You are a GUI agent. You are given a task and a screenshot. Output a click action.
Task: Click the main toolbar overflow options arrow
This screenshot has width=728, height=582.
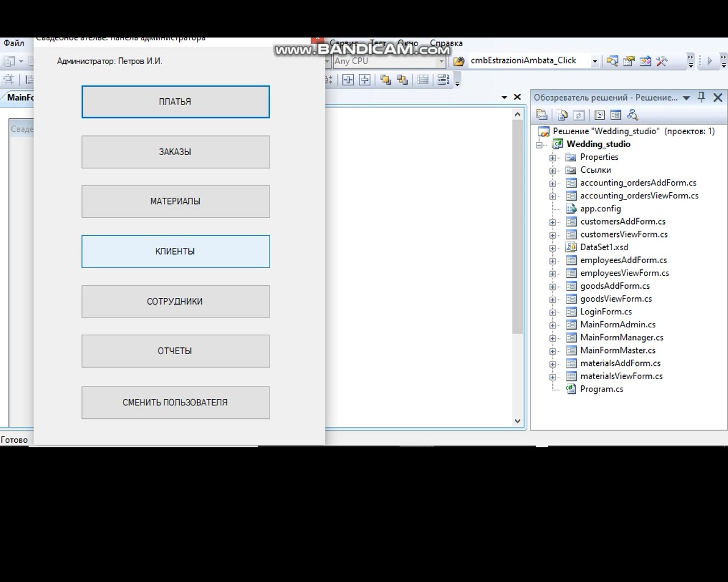[x=690, y=61]
